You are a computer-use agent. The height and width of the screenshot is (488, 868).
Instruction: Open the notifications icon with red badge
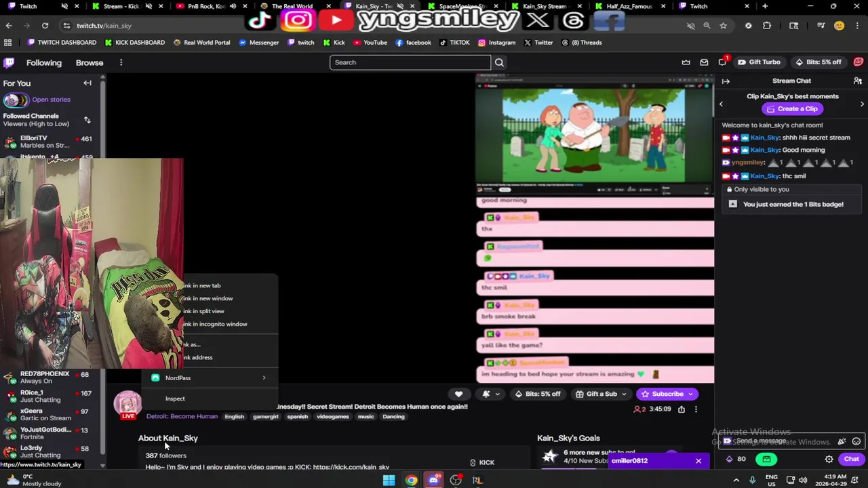(x=723, y=62)
